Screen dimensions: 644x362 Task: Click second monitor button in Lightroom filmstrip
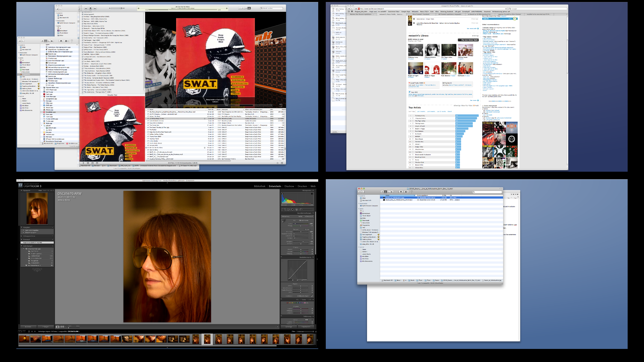(24, 332)
